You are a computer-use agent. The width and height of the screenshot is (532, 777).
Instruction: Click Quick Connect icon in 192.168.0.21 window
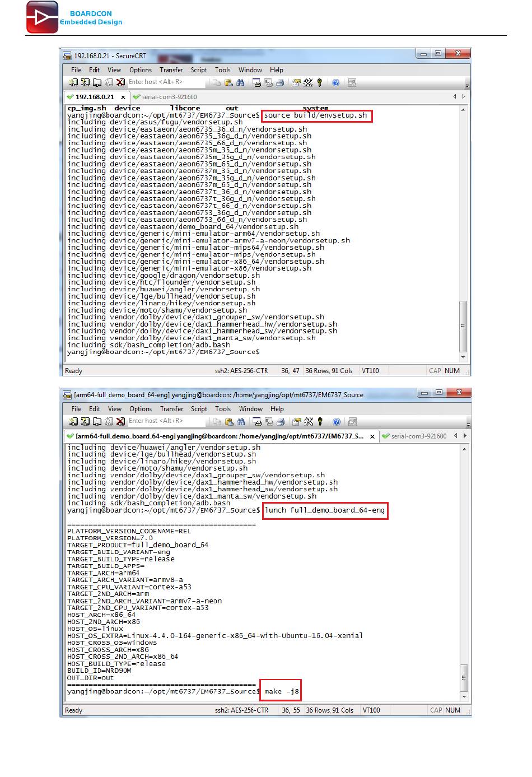point(85,82)
